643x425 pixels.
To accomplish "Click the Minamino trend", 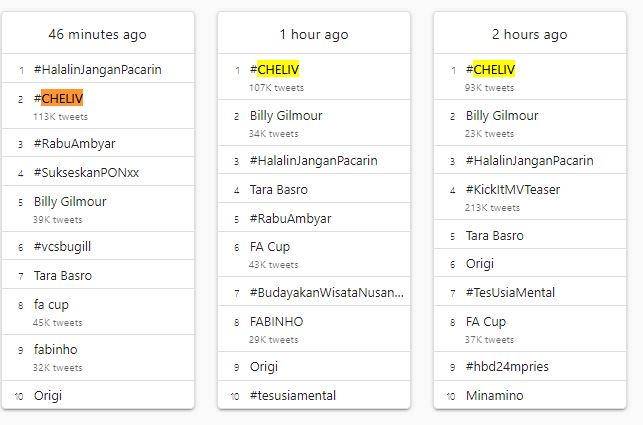I will [x=494, y=395].
